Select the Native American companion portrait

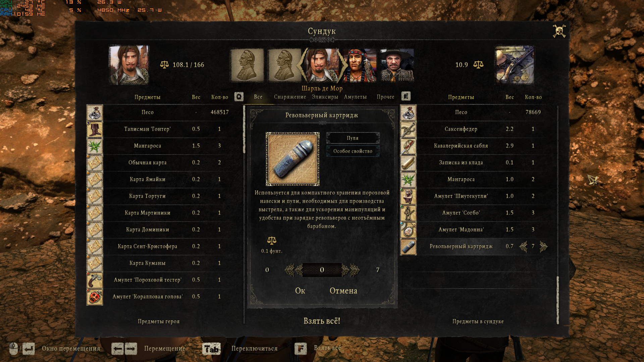coord(360,65)
